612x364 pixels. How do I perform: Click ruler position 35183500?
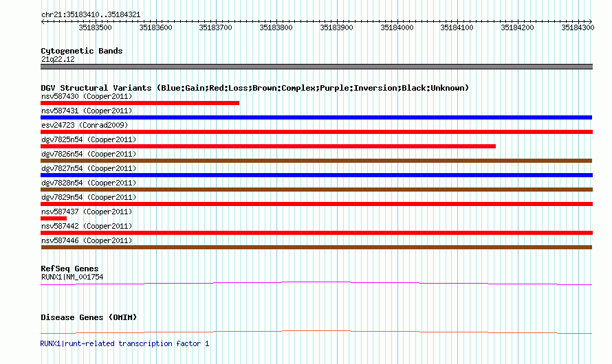point(95,27)
